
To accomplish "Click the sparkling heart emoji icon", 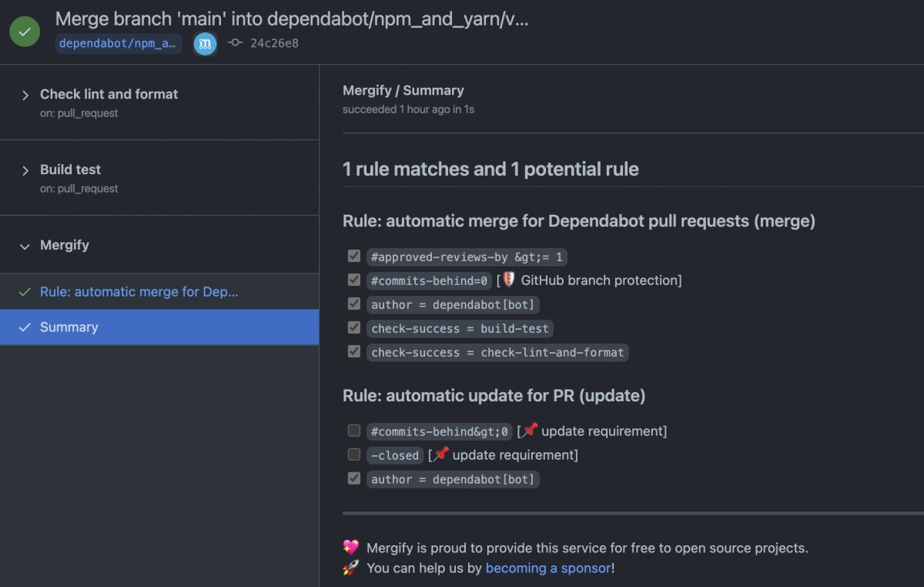I will click(351, 548).
